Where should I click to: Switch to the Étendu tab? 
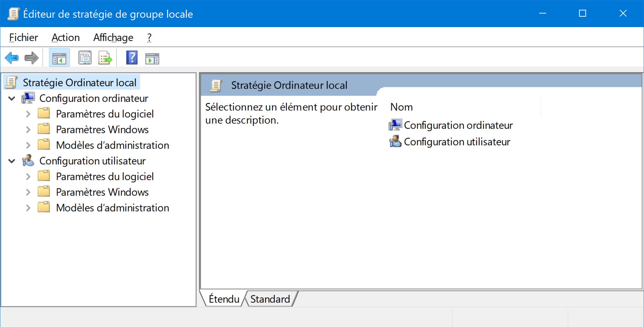[x=224, y=299]
